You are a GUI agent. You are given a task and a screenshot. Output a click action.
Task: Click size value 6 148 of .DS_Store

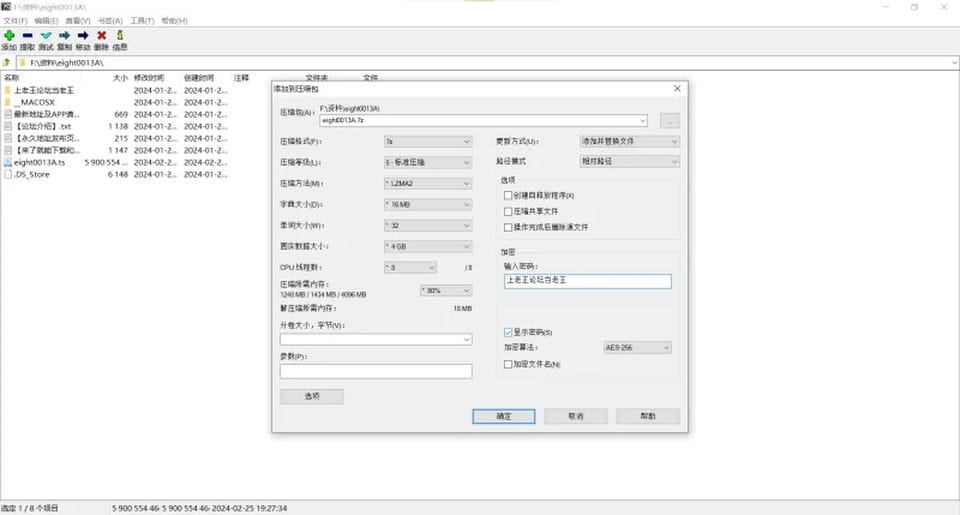click(x=118, y=175)
